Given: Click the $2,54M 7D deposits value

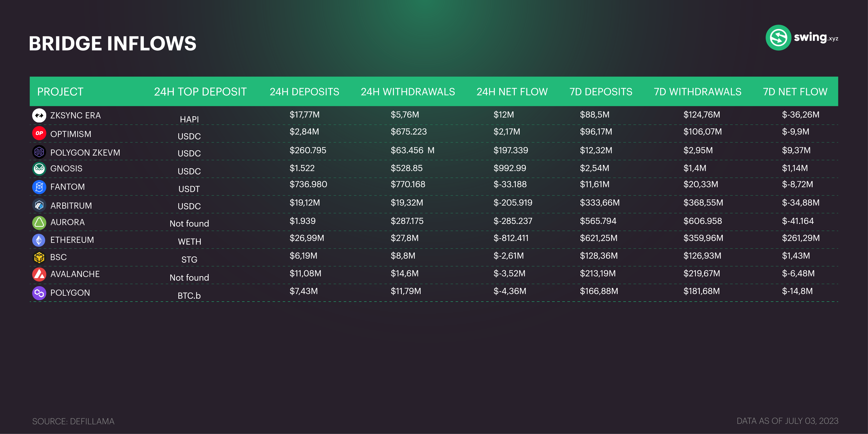Looking at the screenshot, I should (x=595, y=168).
